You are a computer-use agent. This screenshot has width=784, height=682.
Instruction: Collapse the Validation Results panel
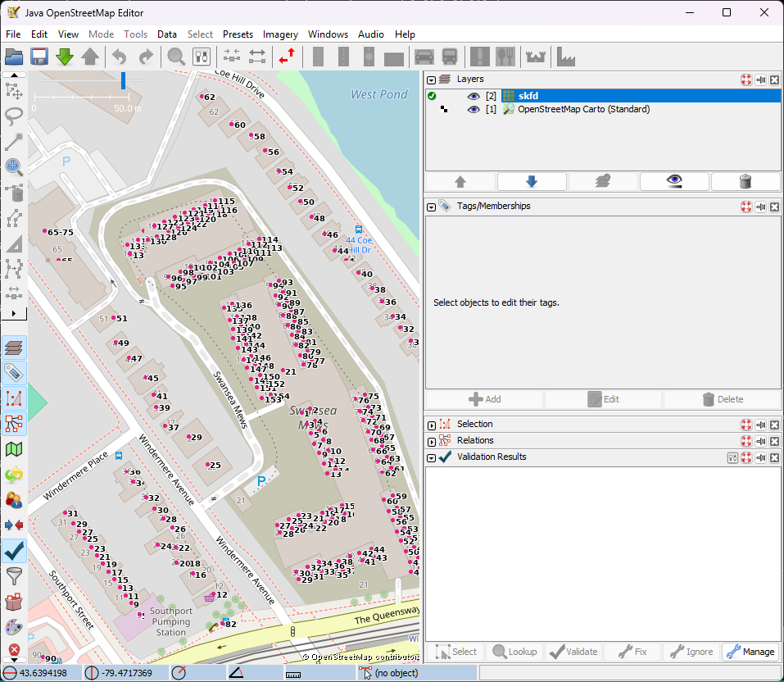click(x=432, y=458)
